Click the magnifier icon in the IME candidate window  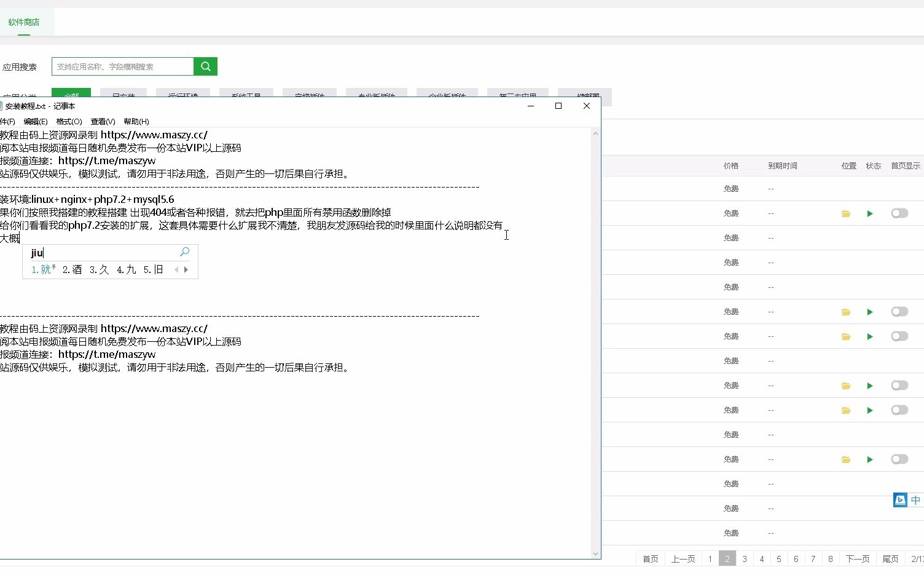[184, 251]
